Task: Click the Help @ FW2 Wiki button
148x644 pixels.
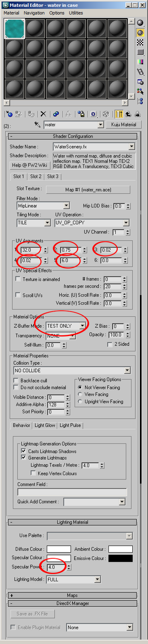Action: click(29, 165)
